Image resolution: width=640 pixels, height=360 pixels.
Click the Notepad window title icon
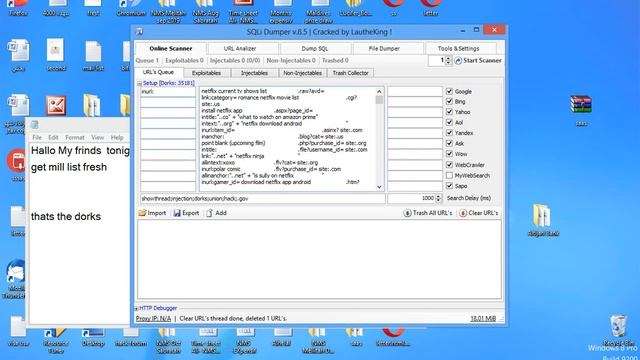pos(35,124)
